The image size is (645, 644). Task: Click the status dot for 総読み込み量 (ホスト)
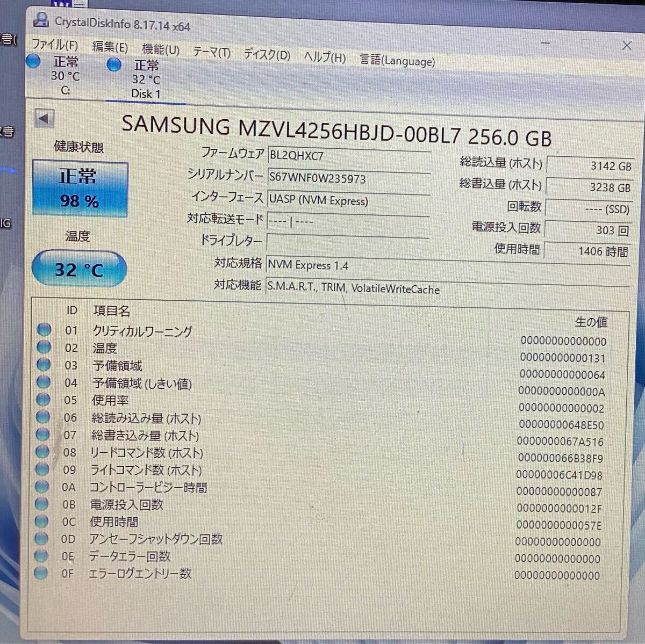coord(43,417)
